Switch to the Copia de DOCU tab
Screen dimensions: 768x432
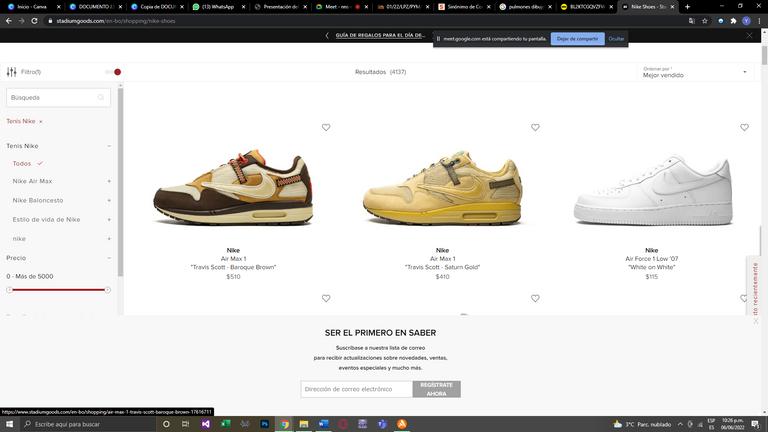[x=157, y=7]
